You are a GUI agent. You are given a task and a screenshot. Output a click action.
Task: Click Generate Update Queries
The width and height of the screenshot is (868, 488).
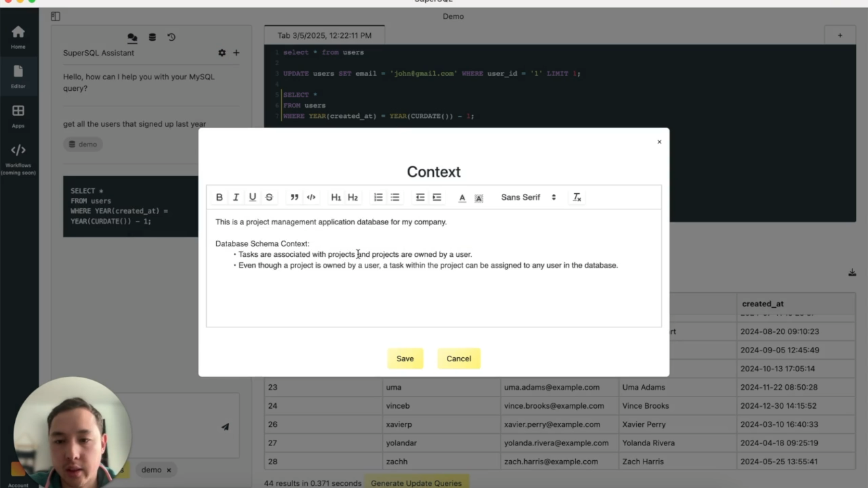416,483
